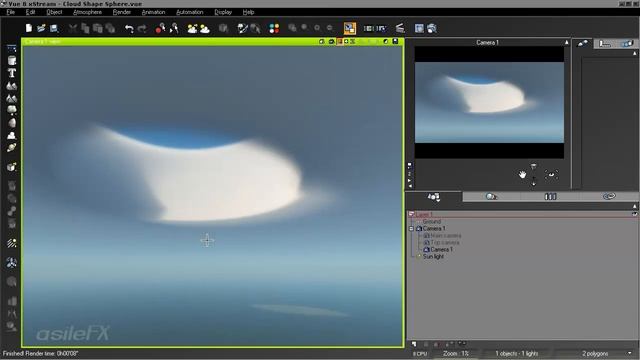640x360 pixels.
Task: Open the Display menu
Action: [x=223, y=12]
